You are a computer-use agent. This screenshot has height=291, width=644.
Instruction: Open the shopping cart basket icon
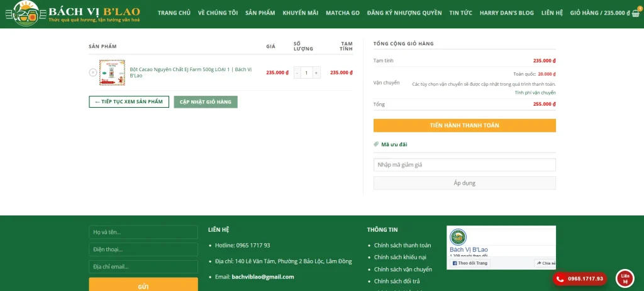point(635,13)
